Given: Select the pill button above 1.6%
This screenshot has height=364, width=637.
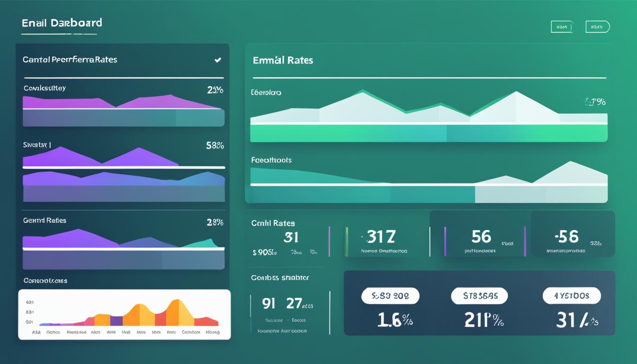Looking at the screenshot, I should click(x=390, y=296).
